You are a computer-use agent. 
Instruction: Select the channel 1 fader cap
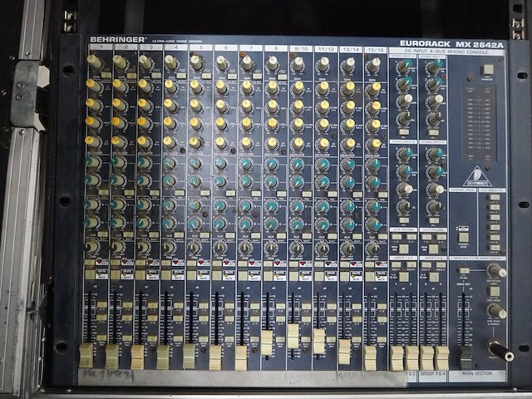point(86,355)
